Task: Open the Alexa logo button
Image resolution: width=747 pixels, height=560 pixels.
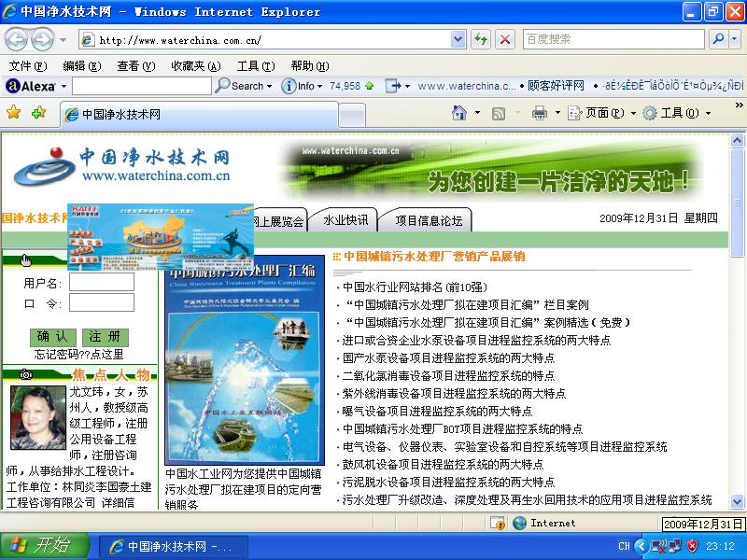Action: tap(31, 86)
